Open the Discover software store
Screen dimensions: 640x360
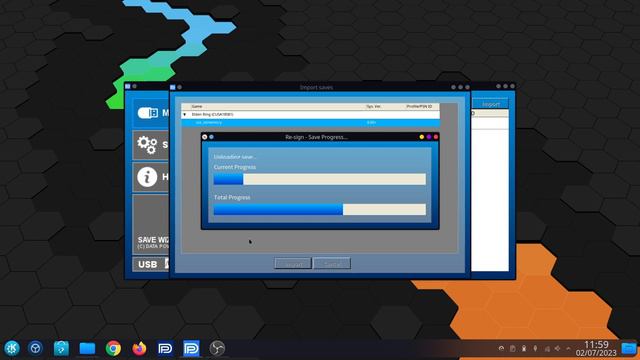click(61, 348)
